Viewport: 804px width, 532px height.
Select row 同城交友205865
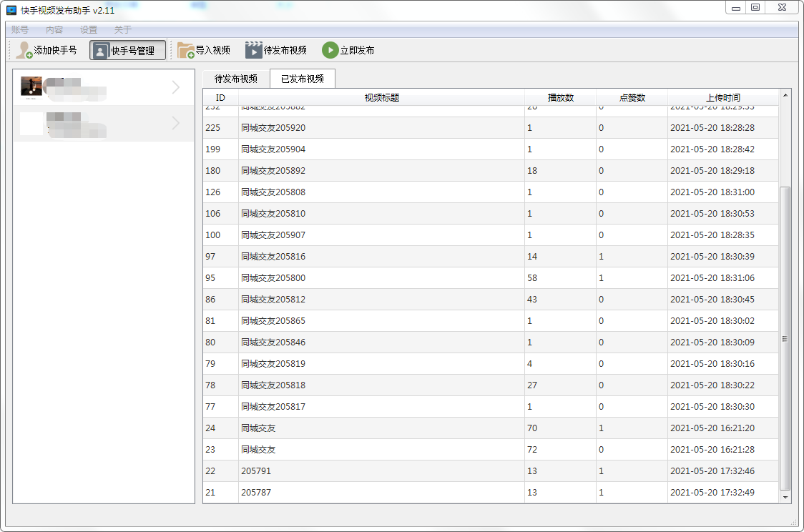point(491,321)
